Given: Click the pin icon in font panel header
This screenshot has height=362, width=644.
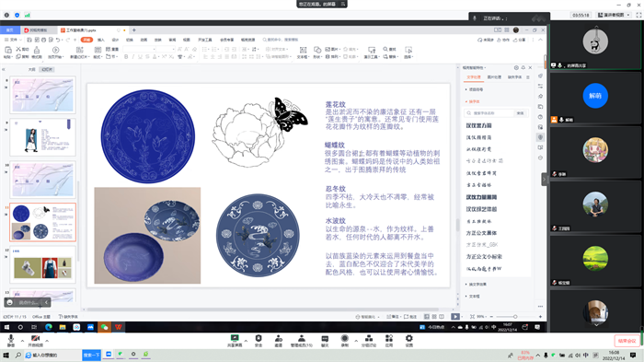Looking at the screenshot, I should click(523, 67).
